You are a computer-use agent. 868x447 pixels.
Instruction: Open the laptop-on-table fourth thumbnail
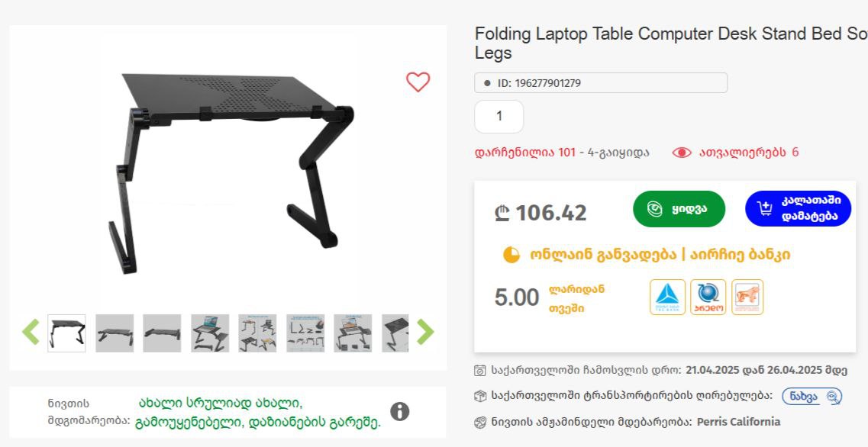210,333
